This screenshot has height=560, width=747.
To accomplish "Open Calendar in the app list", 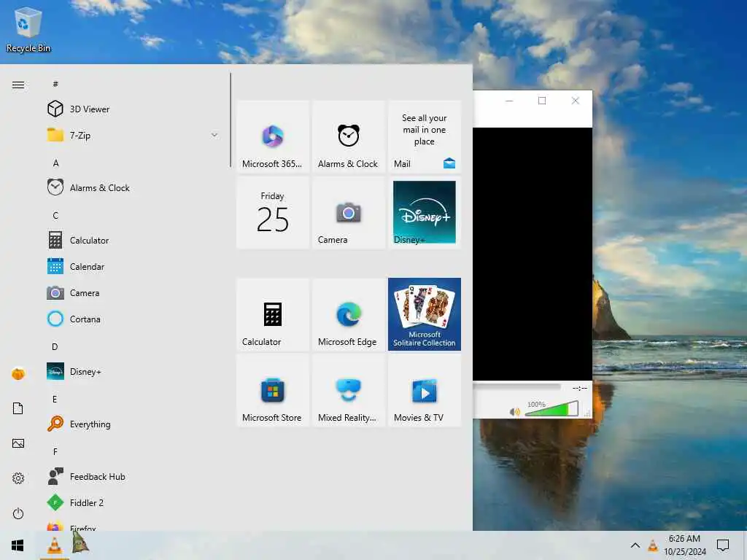I will [131, 267].
